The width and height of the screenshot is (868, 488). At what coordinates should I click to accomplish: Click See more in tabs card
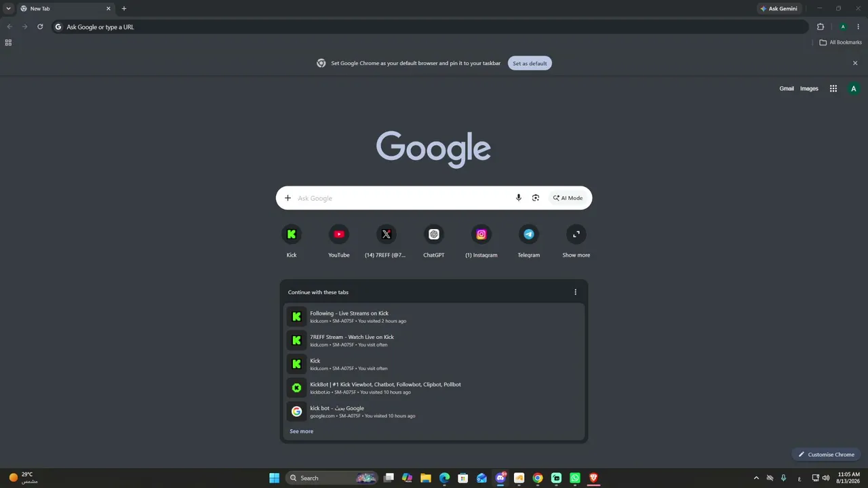click(302, 431)
